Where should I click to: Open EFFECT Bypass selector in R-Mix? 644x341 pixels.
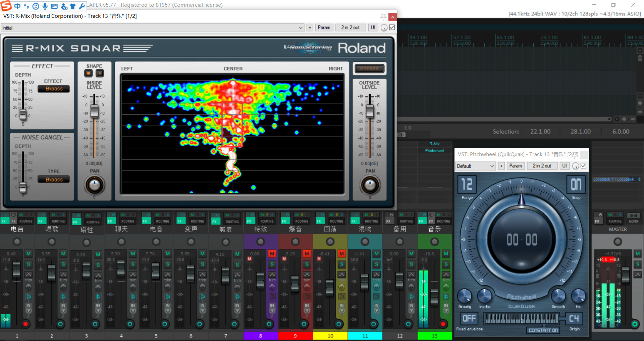54,89
